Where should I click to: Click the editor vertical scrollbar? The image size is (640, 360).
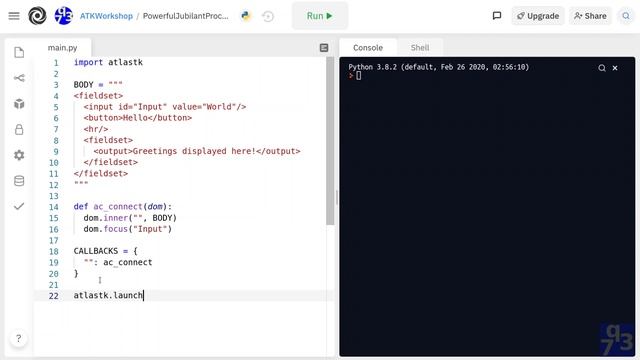330,141
